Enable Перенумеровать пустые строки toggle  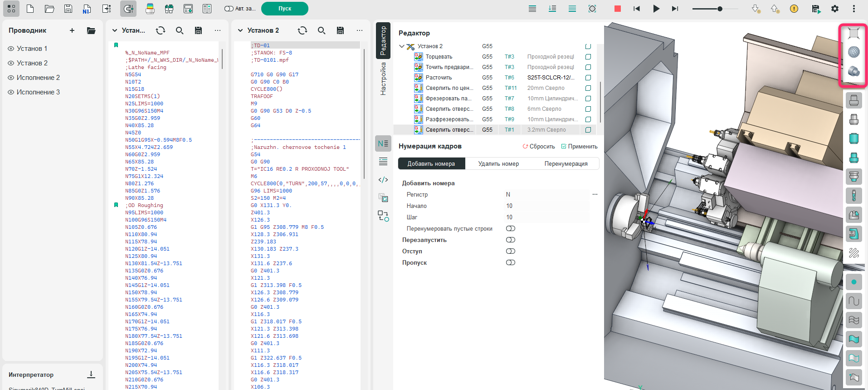[511, 228]
